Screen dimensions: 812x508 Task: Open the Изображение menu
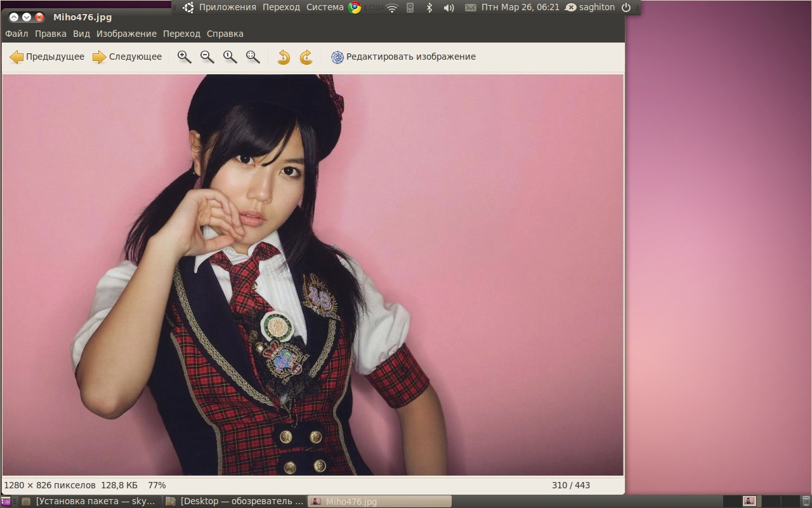tap(126, 34)
